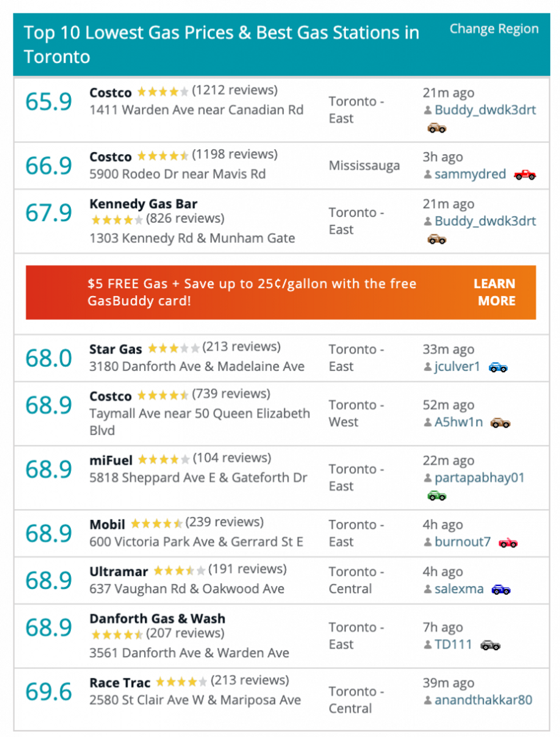
Task: Click the blue car icon next to jculver1
Action: coord(498,367)
